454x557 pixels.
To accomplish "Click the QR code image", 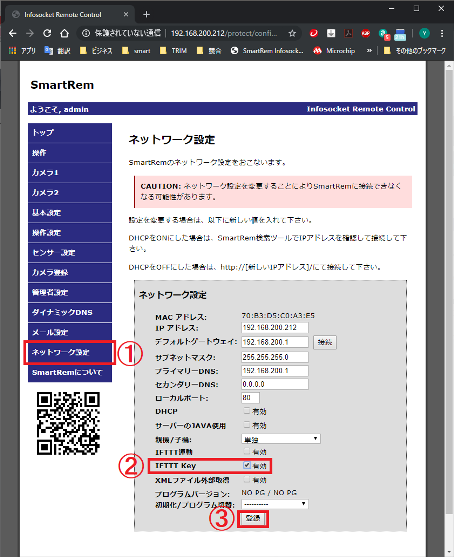I will click(x=68, y=423).
